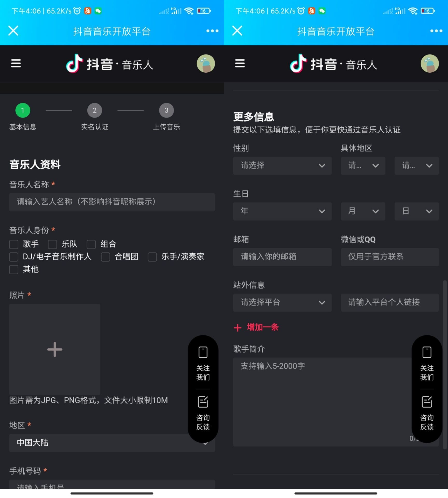Screen dimensions: 448x498
Task: Check the 歌手 identity checkbox
Action: pyautogui.click(x=14, y=244)
